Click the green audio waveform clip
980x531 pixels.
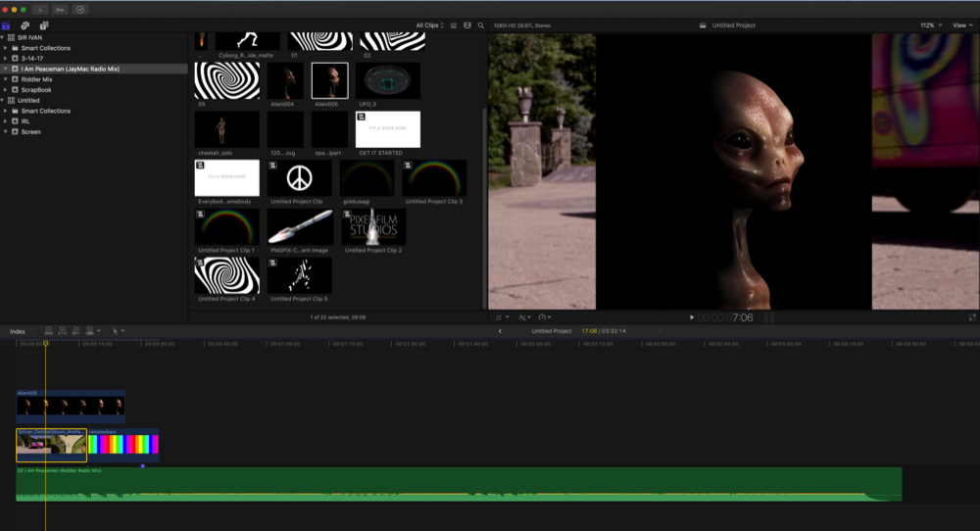(x=459, y=486)
